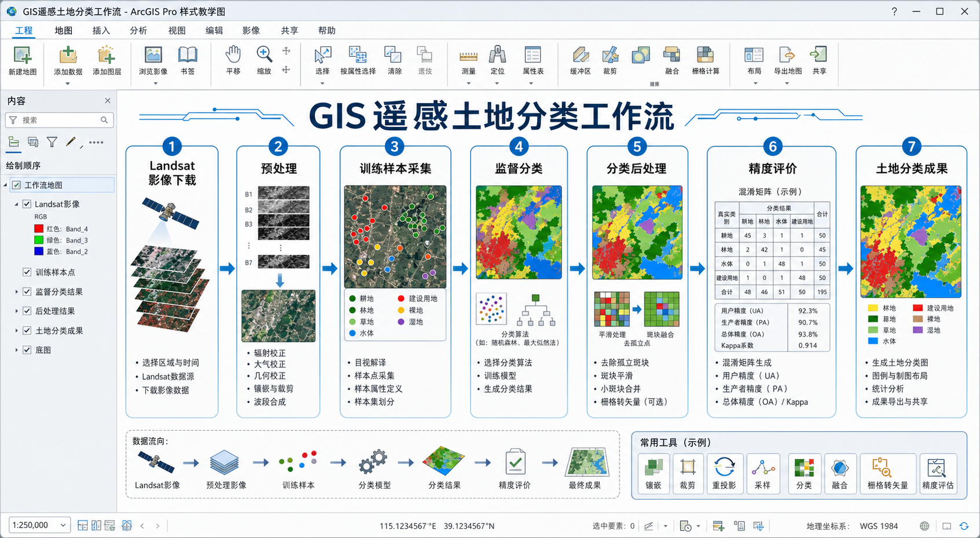The height and width of the screenshot is (538, 980).
Task: Click the 添加图层 add layer icon
Action: 107,56
